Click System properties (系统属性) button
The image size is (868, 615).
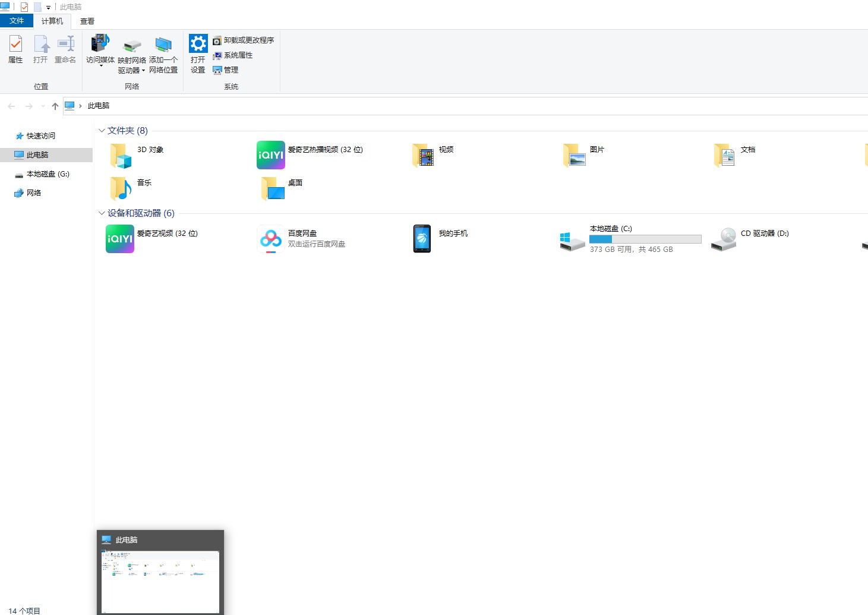233,55
